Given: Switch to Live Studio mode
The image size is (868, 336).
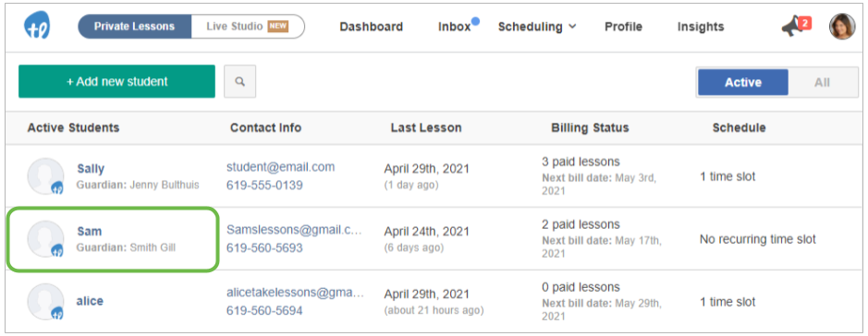Looking at the screenshot, I should [x=248, y=27].
